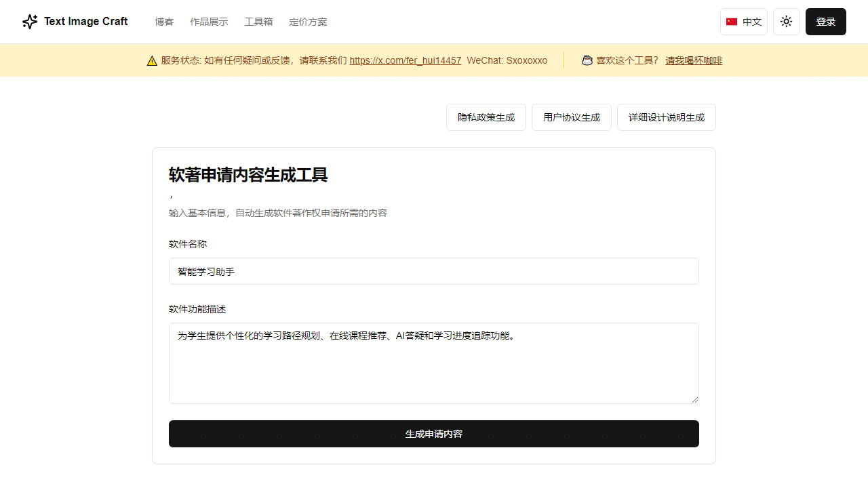Open the x.com/fer_hui14457 link
The image size is (868, 488).
[x=406, y=60]
